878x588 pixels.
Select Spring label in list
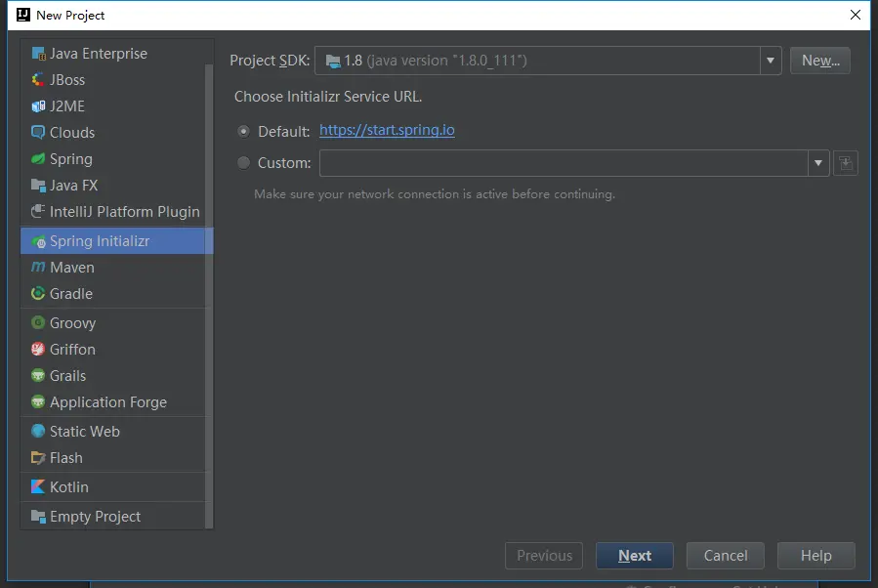click(71, 159)
